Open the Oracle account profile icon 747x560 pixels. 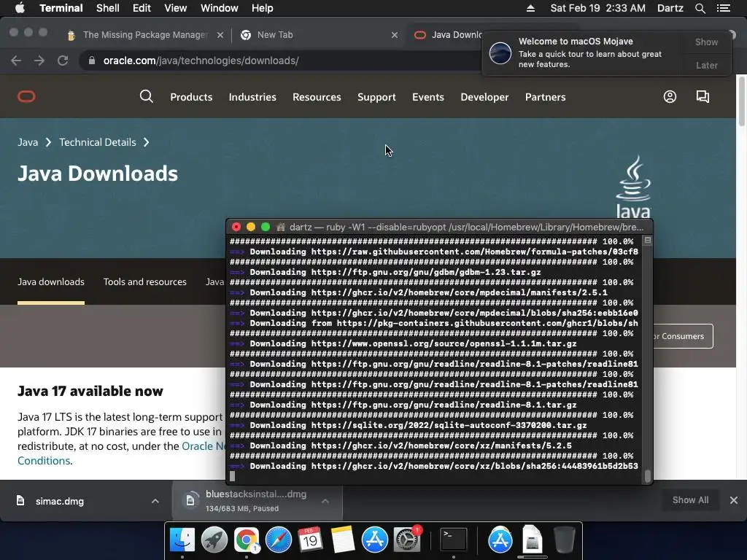tap(670, 97)
